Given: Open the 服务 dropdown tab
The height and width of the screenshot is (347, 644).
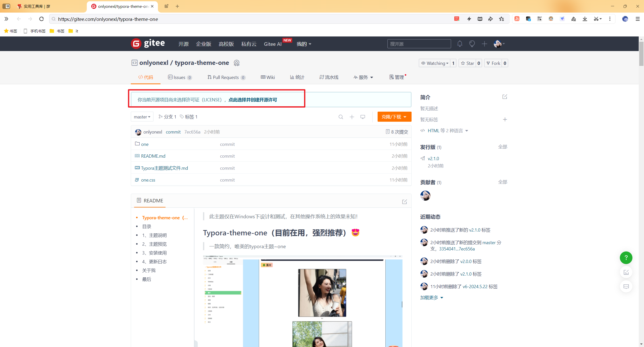Looking at the screenshot, I should [x=363, y=77].
